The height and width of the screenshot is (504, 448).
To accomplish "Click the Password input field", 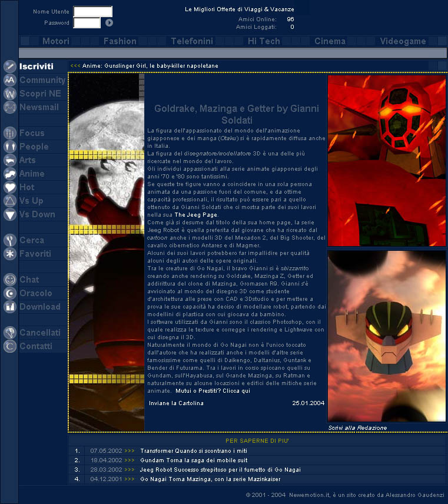I will [87, 23].
